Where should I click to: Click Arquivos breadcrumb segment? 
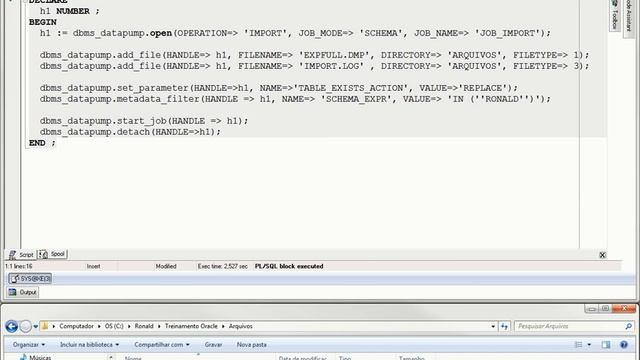(x=240, y=326)
